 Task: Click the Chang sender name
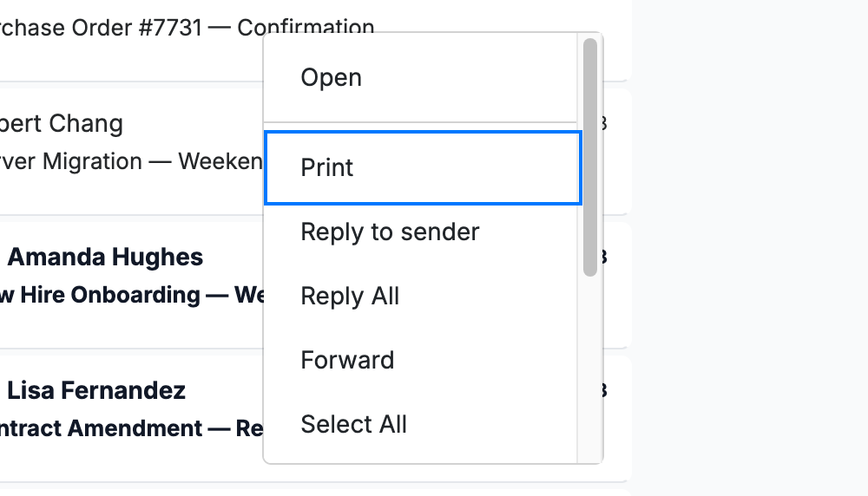pos(62,123)
